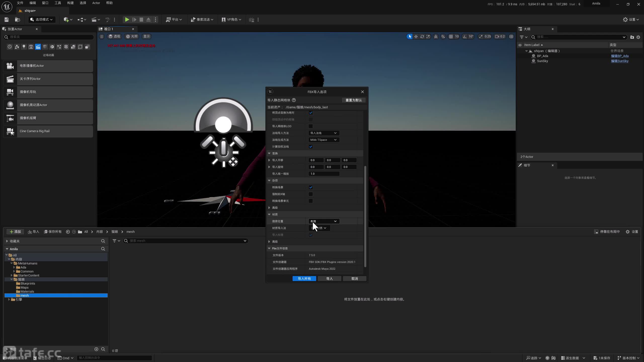Toggle Outliner visibility eye column header
Image resolution: width=644 pixels, height=362 pixels.
click(520, 45)
